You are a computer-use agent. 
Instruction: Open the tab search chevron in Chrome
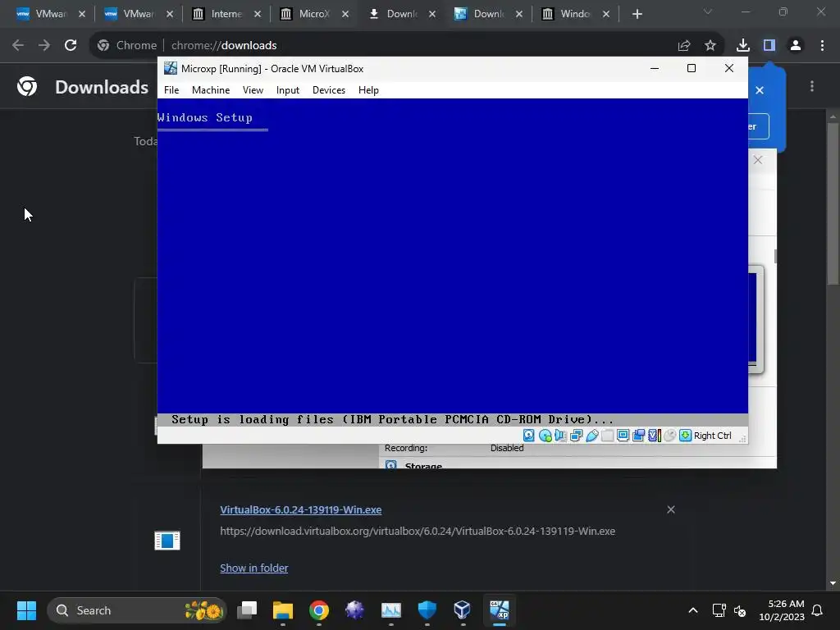[x=708, y=11]
